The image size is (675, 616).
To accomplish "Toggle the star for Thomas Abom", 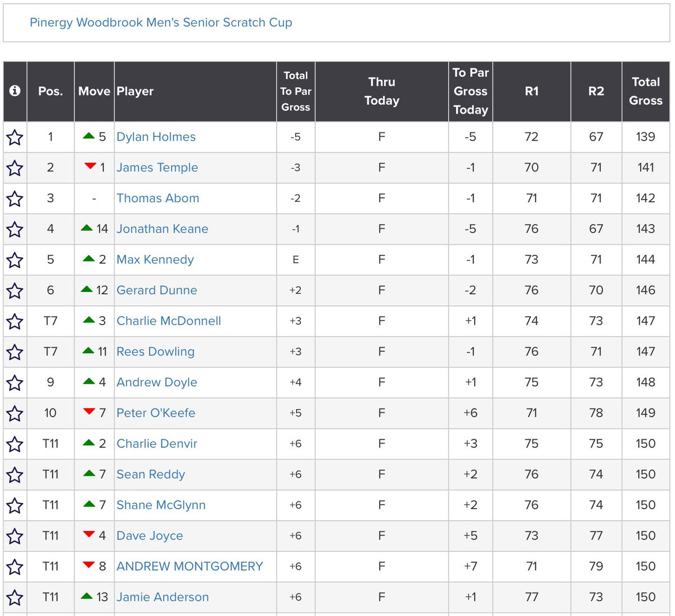I will (15, 199).
